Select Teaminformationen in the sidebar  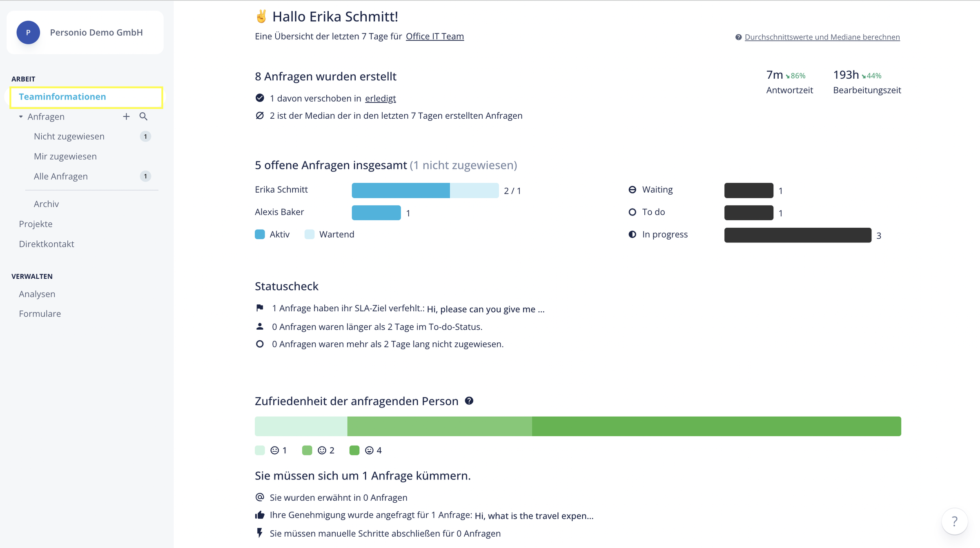62,97
